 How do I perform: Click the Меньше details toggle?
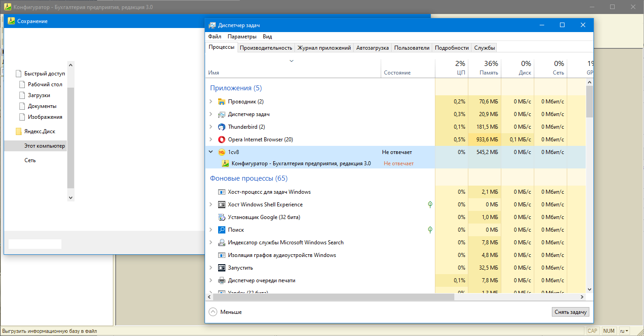pos(225,312)
